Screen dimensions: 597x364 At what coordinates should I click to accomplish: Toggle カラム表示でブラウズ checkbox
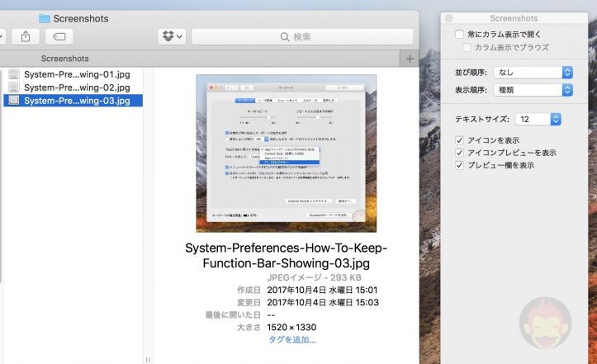(467, 48)
